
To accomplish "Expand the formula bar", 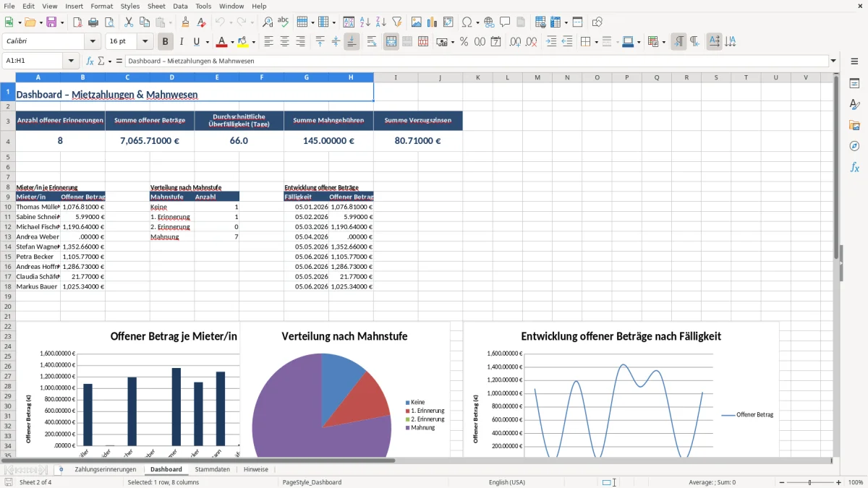I will click(x=834, y=61).
